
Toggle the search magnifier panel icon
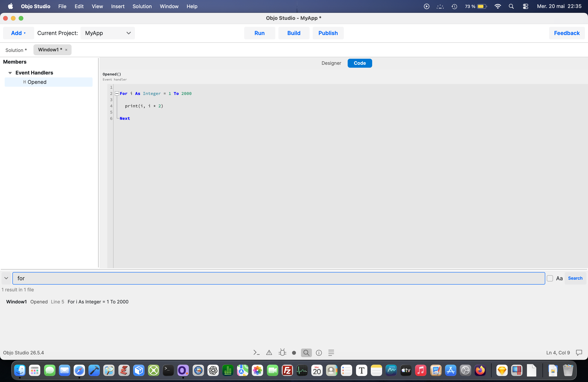[x=306, y=353]
